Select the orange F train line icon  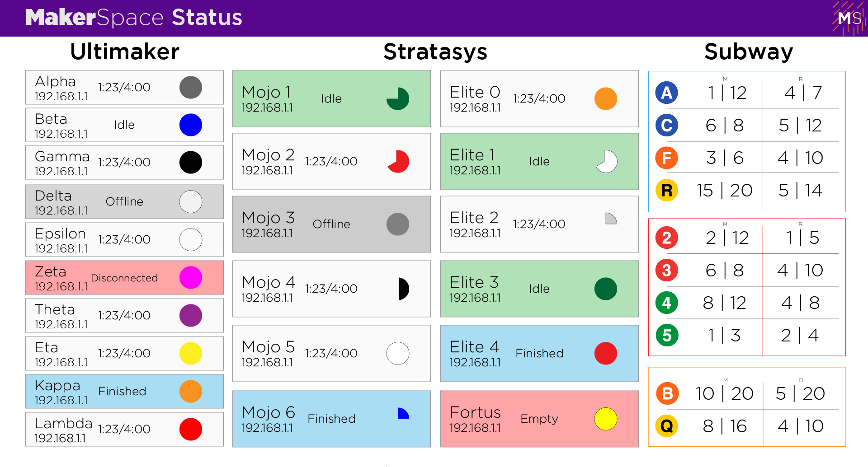[666, 158]
